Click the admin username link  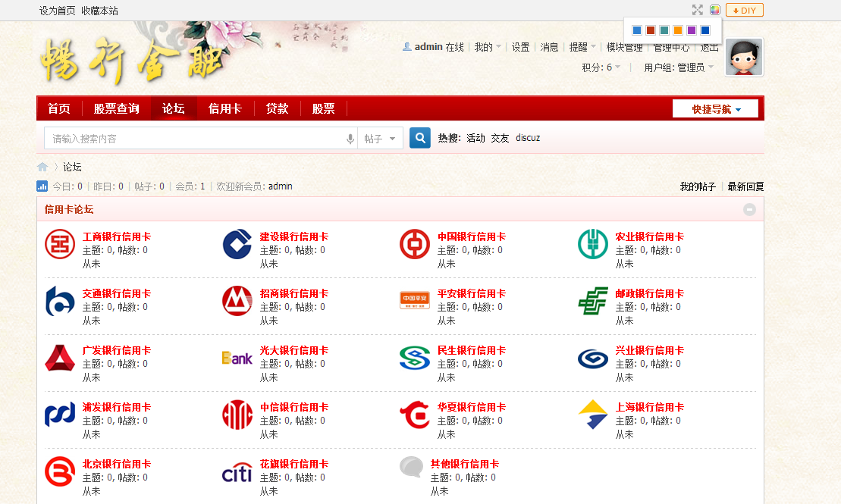click(428, 47)
